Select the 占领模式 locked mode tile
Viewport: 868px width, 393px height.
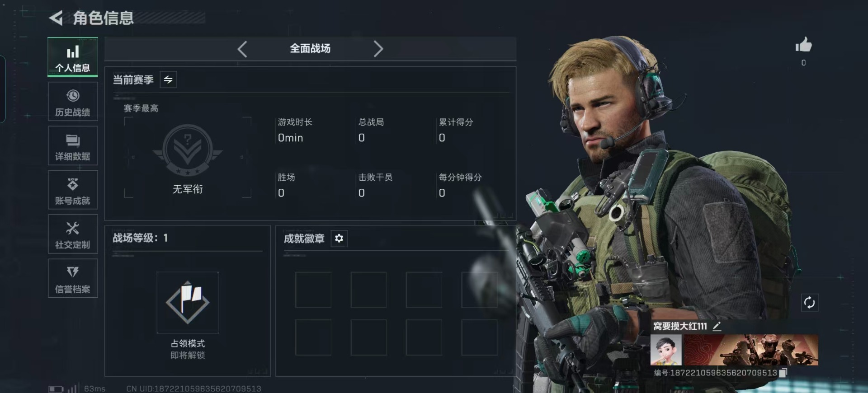[188, 303]
